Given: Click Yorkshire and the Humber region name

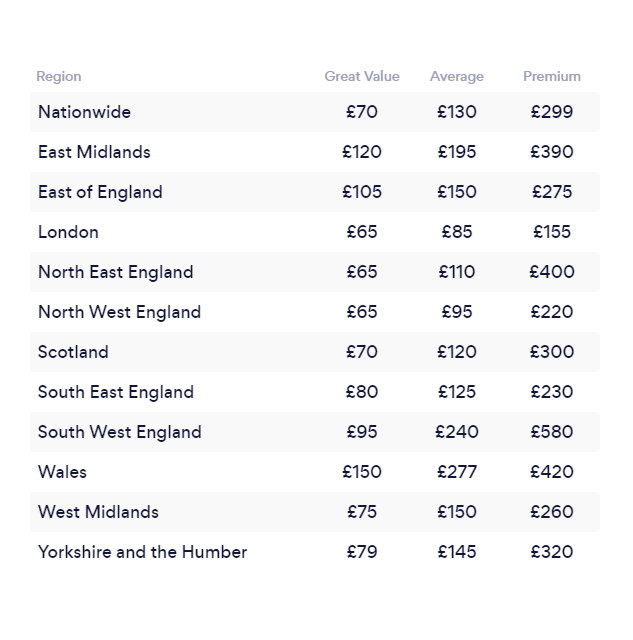Looking at the screenshot, I should click(142, 552).
